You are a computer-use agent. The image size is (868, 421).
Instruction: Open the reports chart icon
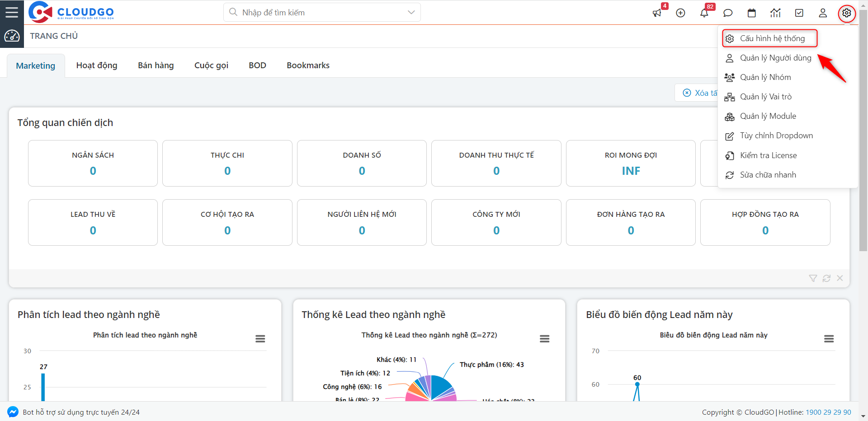point(775,13)
